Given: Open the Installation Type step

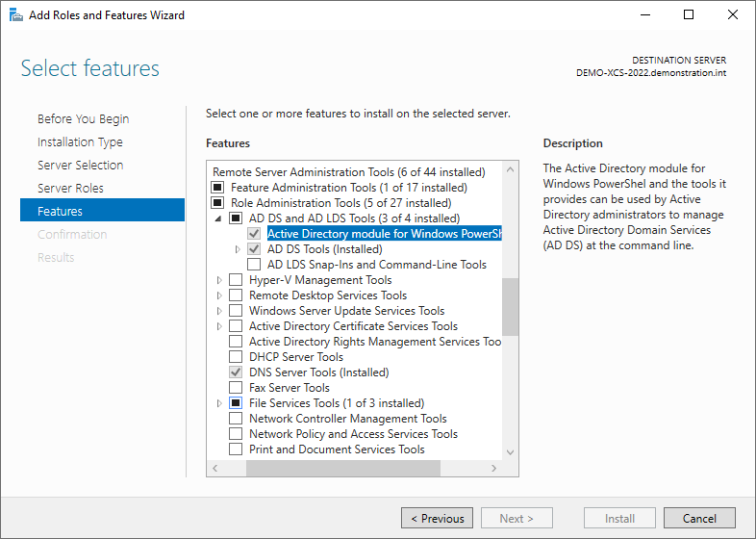Looking at the screenshot, I should click(80, 142).
